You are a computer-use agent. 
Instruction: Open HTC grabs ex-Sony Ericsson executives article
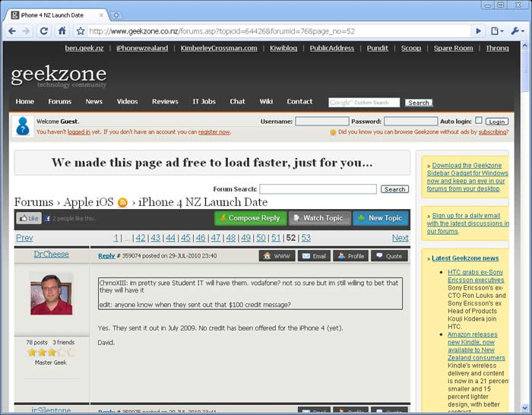476,276
